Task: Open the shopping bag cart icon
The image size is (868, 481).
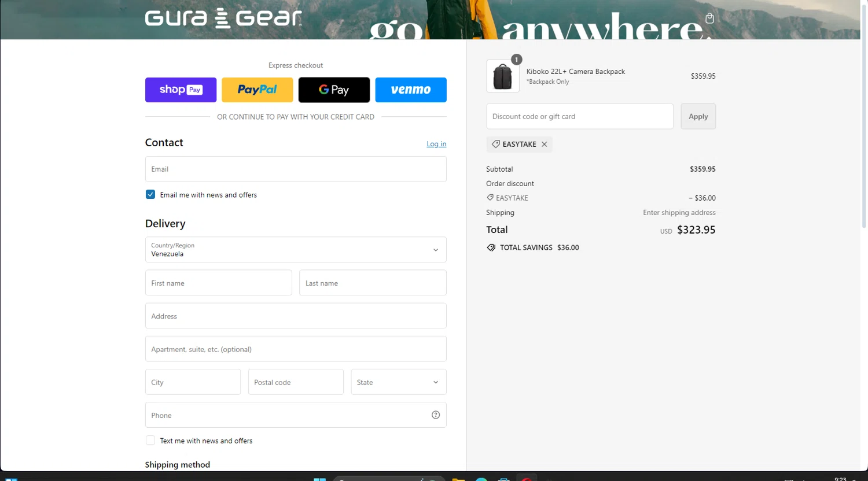Action: [x=709, y=18]
